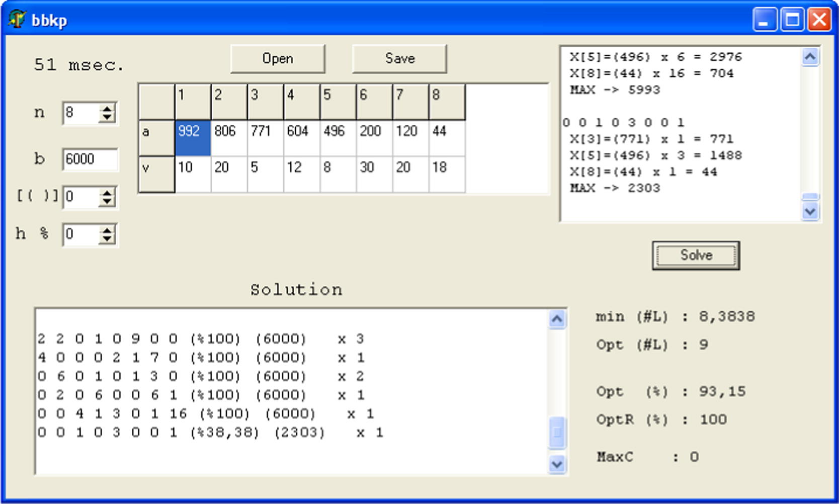The width and height of the screenshot is (839, 504).
Task: Click the n field showing 8
Action: coord(81,113)
